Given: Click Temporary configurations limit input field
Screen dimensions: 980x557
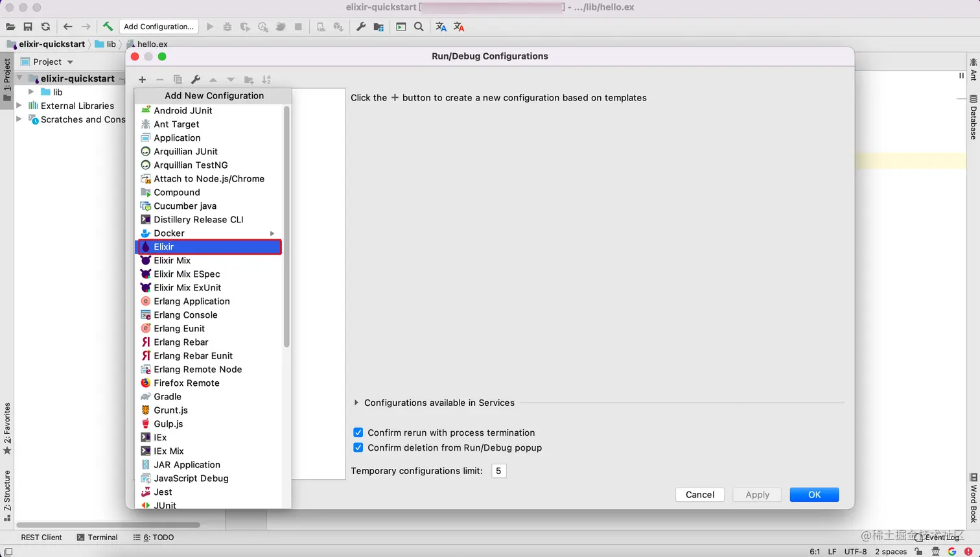Looking at the screenshot, I should point(498,471).
